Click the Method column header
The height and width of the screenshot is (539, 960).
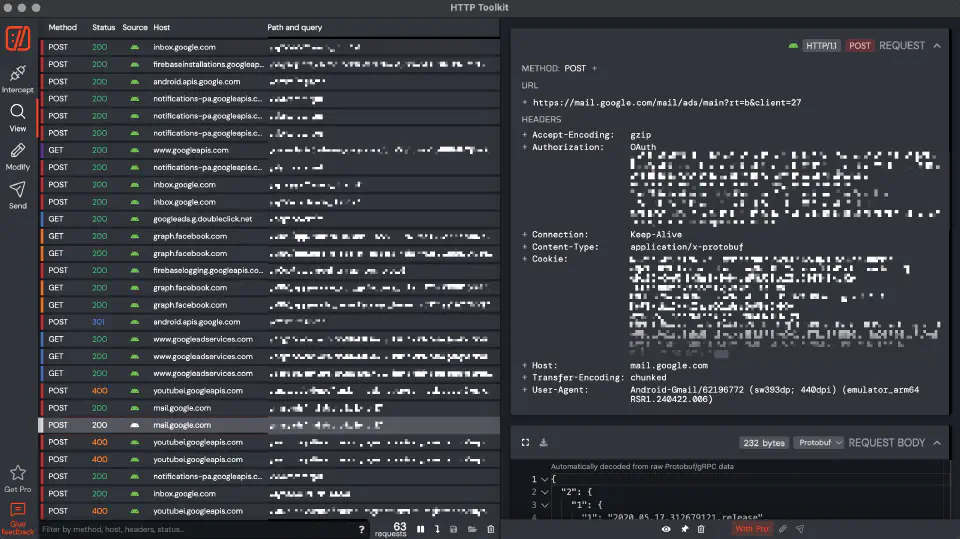pyautogui.click(x=62, y=28)
